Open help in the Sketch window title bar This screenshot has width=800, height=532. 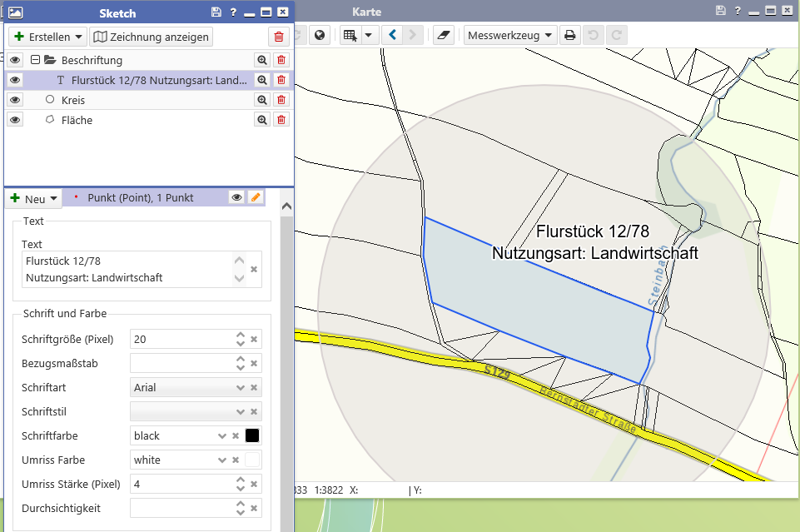233,12
